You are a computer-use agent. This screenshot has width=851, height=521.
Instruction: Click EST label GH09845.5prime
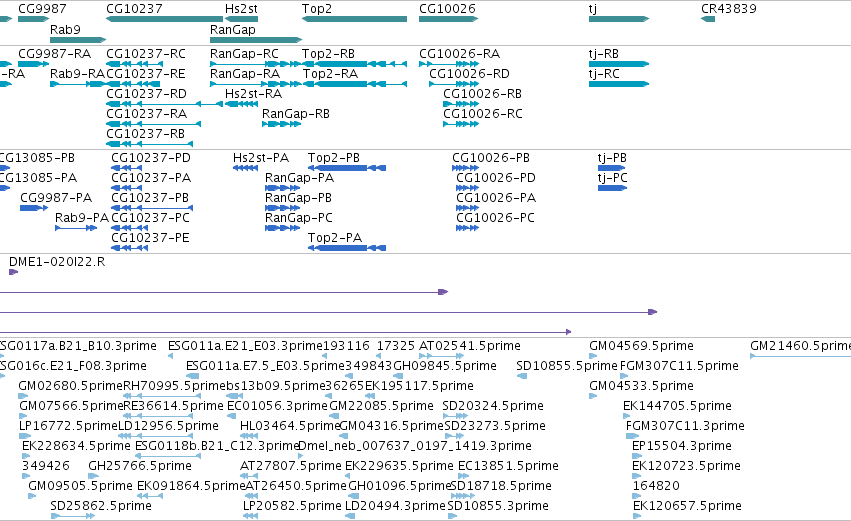[445, 366]
